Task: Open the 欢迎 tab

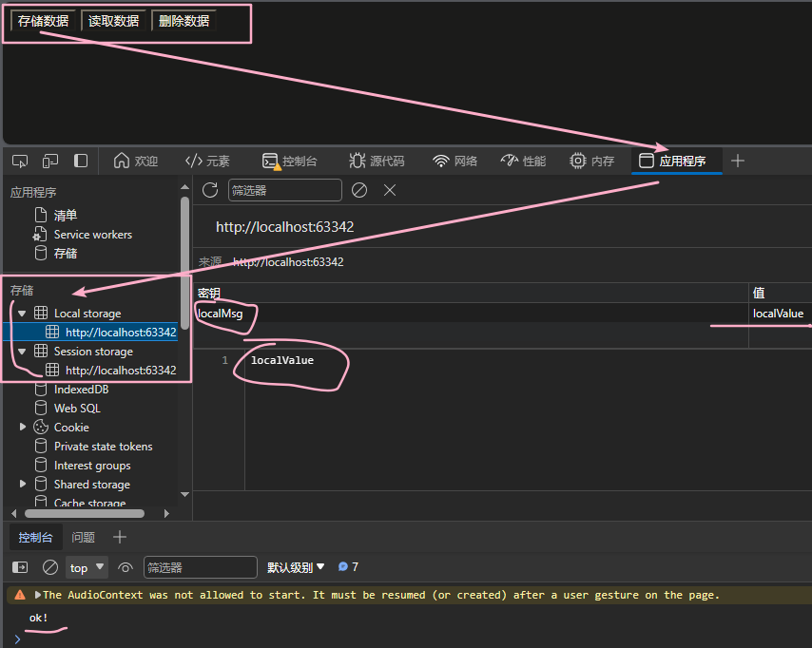Action: (136, 161)
